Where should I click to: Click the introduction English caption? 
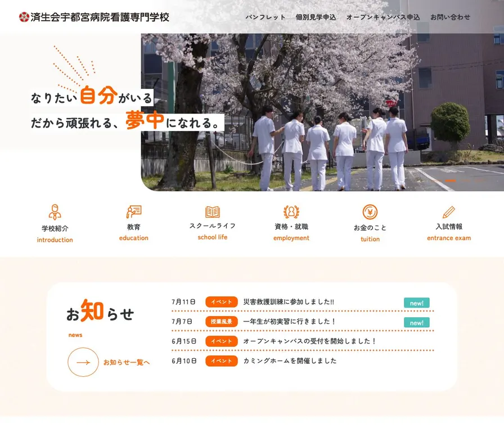coord(55,240)
